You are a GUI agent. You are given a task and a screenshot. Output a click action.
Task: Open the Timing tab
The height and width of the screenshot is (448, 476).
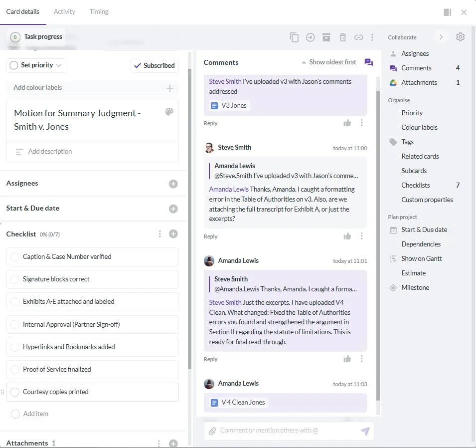pos(99,11)
